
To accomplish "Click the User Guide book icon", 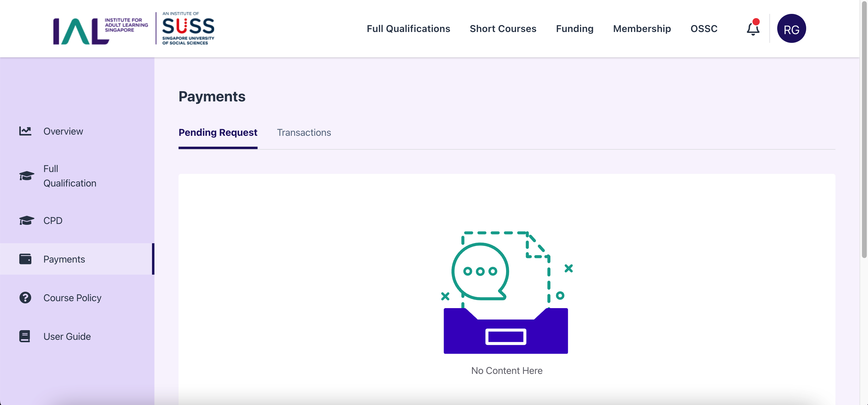I will (x=25, y=336).
